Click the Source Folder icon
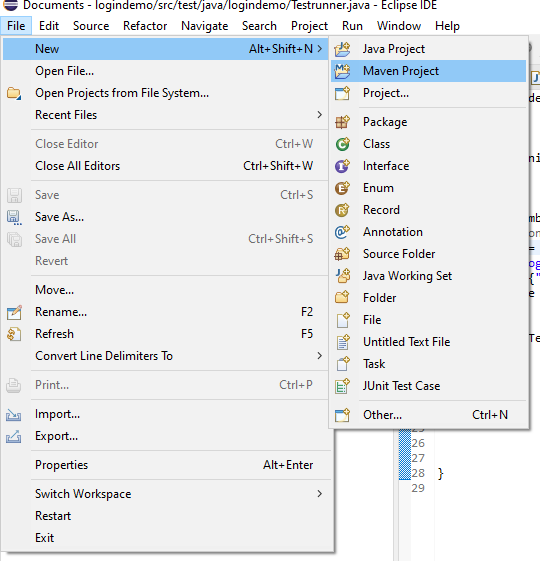This screenshot has width=540, height=561. tap(342, 254)
